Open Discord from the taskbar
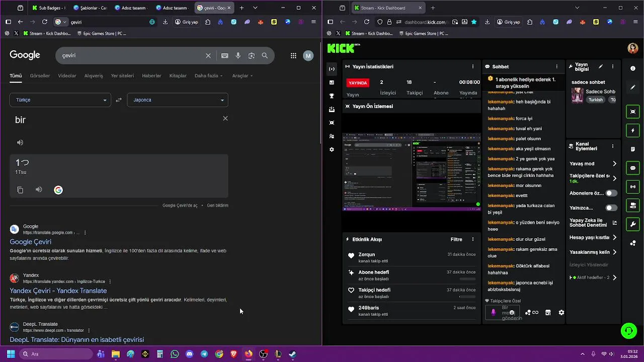Viewport: 644px width, 362px height. (x=189, y=354)
